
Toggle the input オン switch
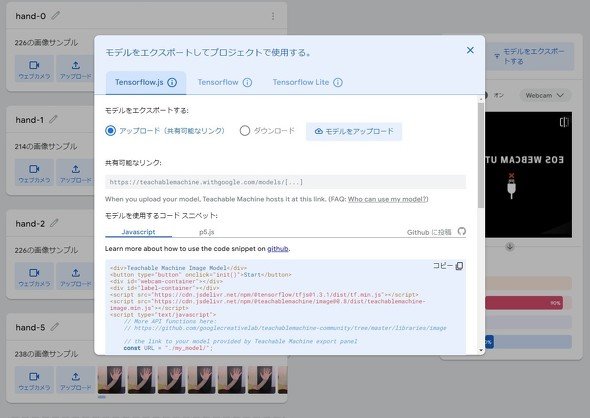coord(486,95)
